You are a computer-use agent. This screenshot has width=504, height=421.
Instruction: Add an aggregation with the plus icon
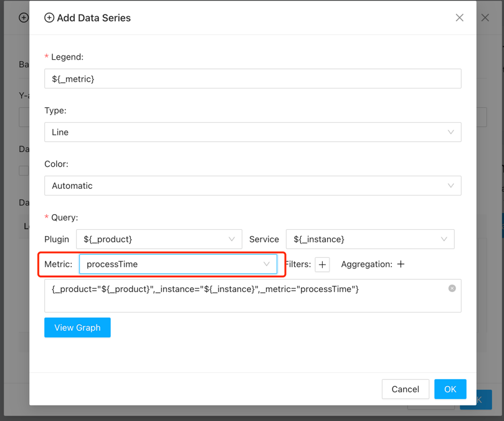point(401,265)
